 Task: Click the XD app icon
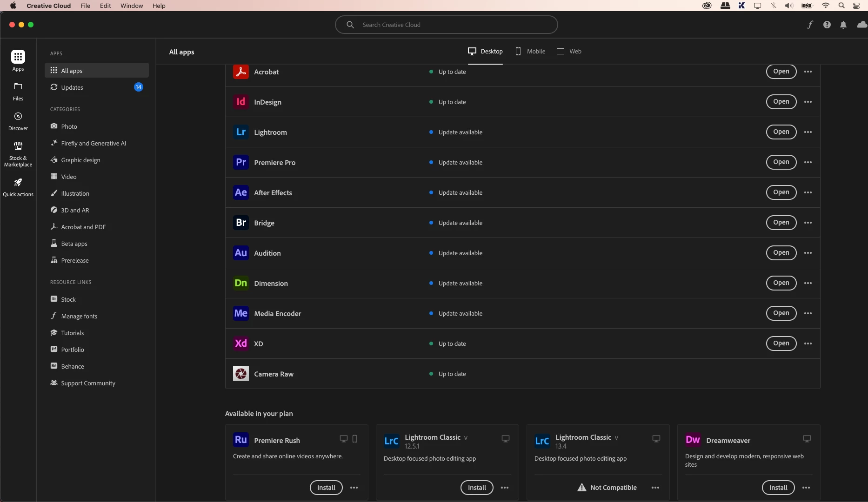coord(241,343)
